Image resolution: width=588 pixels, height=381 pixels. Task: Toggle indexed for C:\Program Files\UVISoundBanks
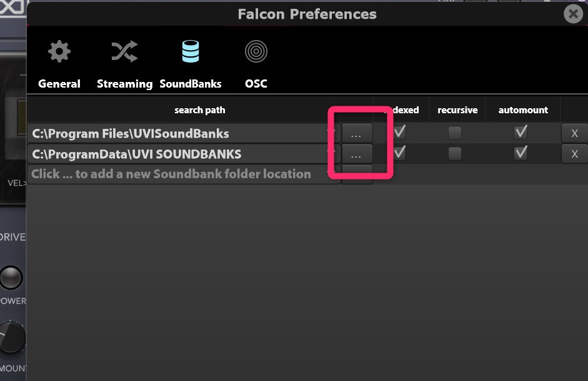399,133
